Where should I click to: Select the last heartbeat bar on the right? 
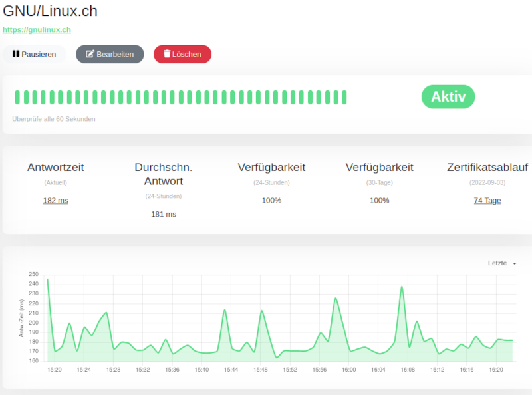tap(344, 97)
